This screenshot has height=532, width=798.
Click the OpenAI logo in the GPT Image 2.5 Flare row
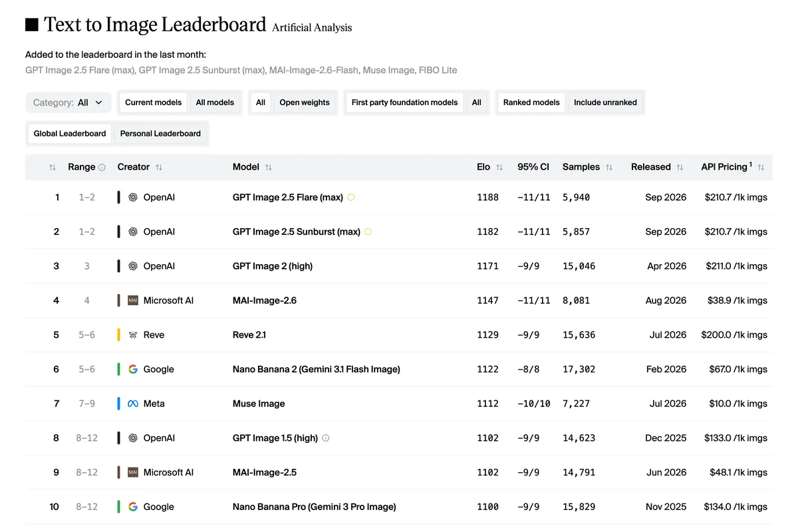133,198
